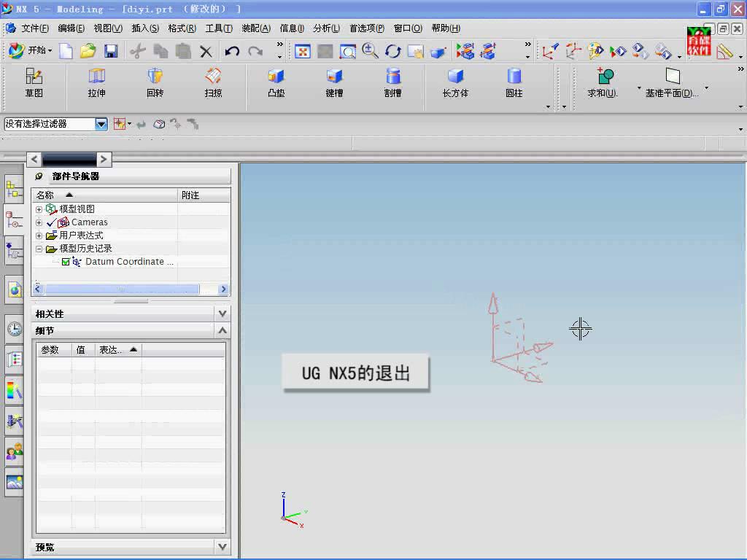The height and width of the screenshot is (560, 747).
Task: Open the Internet Explorer sidebar tab
Action: 15,289
